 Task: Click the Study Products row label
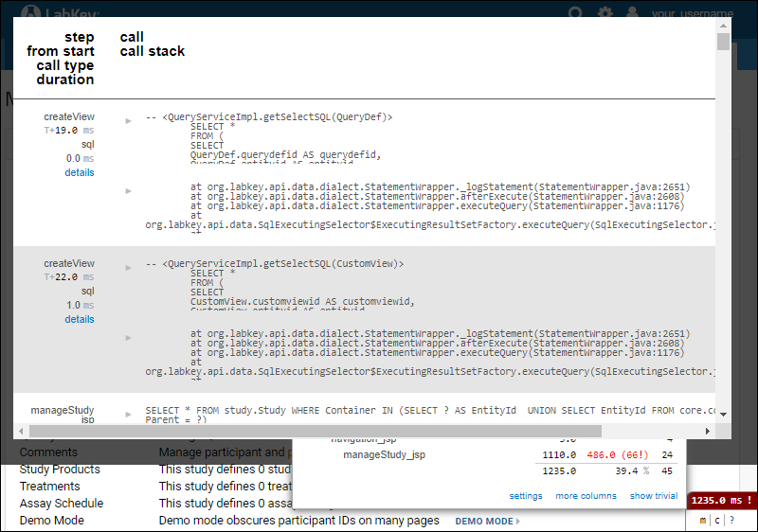click(x=60, y=470)
